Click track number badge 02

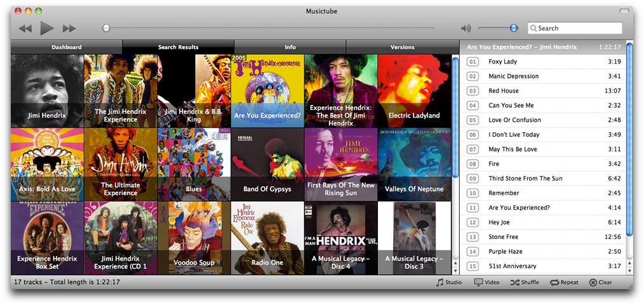point(473,76)
